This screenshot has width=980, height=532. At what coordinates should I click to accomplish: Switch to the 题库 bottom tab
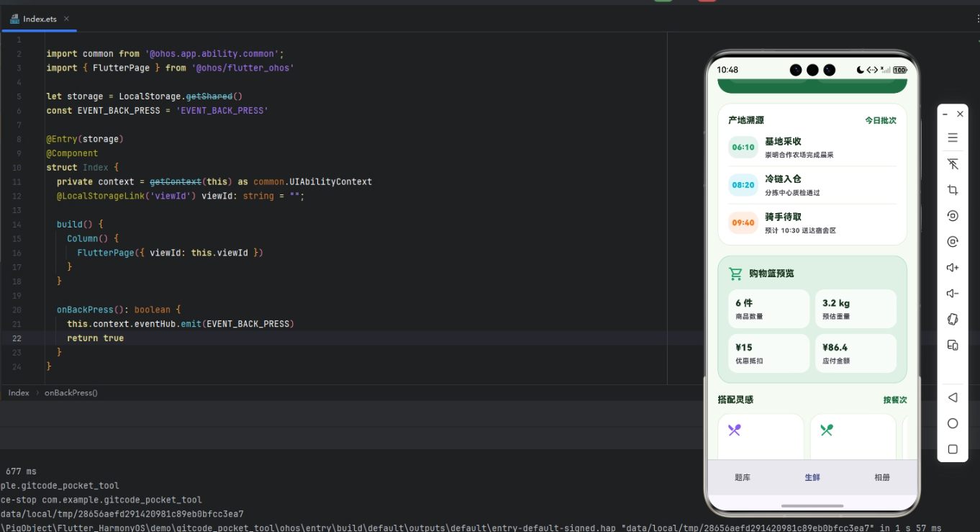click(x=743, y=477)
